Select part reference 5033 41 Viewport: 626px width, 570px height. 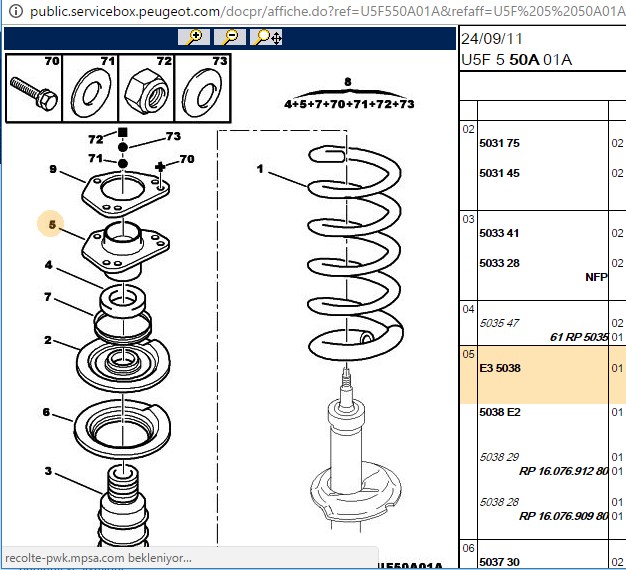(x=499, y=233)
